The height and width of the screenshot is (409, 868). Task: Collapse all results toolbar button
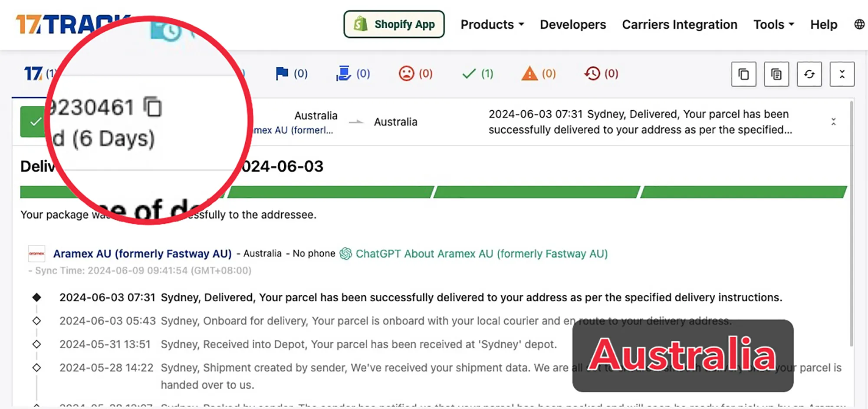842,74
